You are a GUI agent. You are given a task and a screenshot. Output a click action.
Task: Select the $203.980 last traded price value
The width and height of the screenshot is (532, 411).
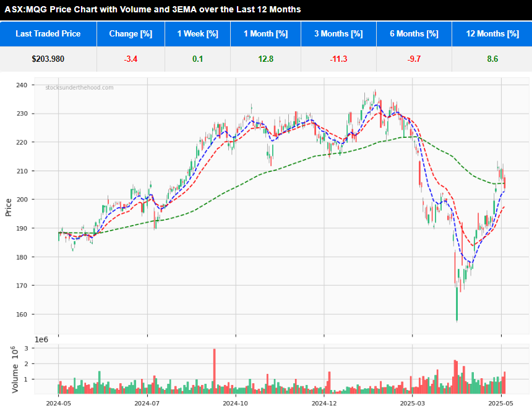click(48, 59)
